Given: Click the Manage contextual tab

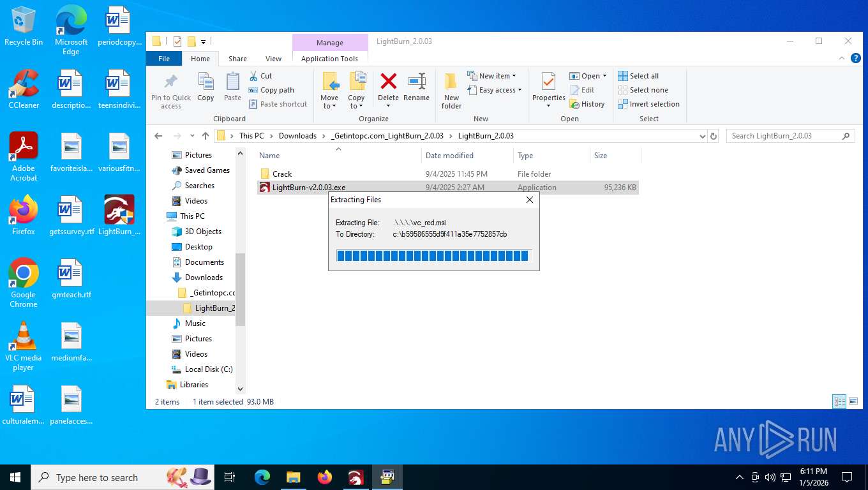Looking at the screenshot, I should pos(330,43).
